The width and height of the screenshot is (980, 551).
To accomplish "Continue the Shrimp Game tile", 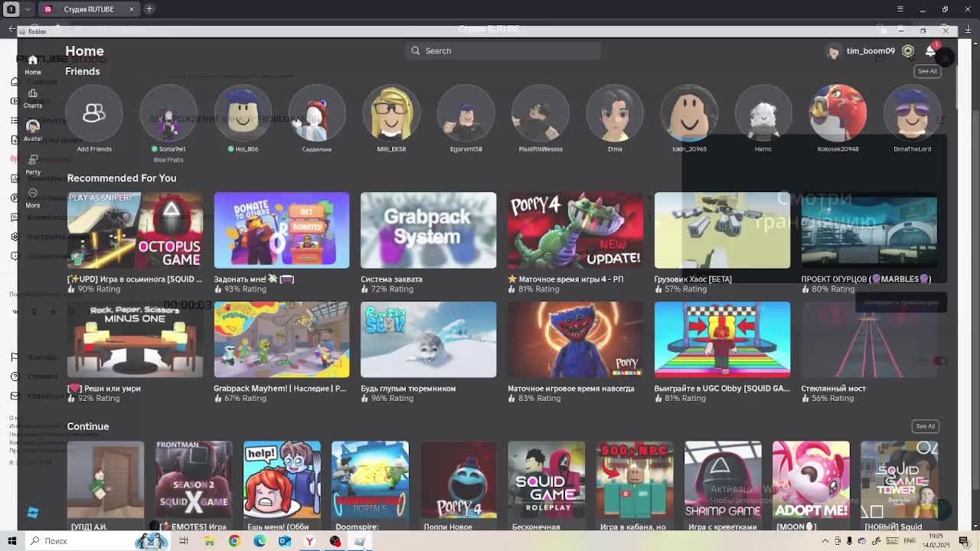I will [723, 480].
